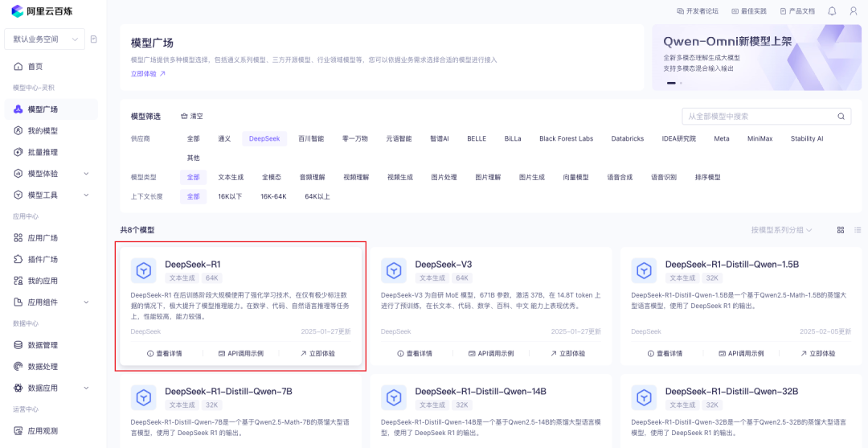Filter context length 16K以下
Image resolution: width=868 pixels, height=448 pixels.
click(x=231, y=196)
